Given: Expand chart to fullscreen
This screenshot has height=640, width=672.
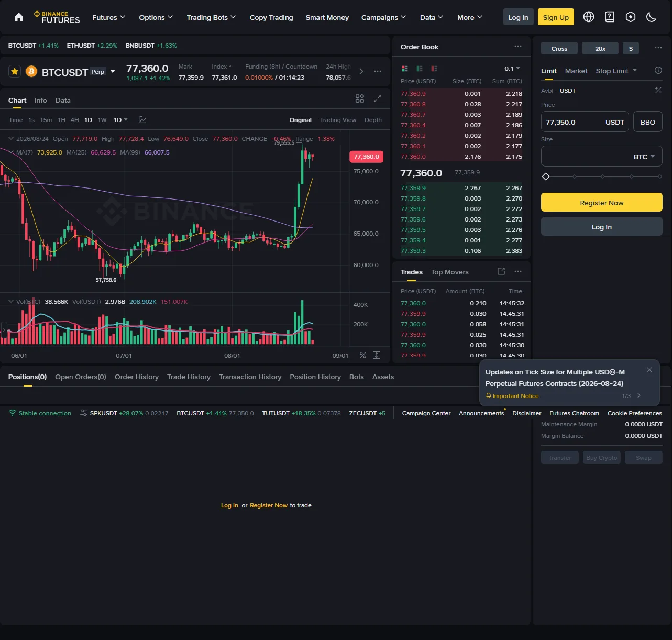Looking at the screenshot, I should tap(378, 98).
